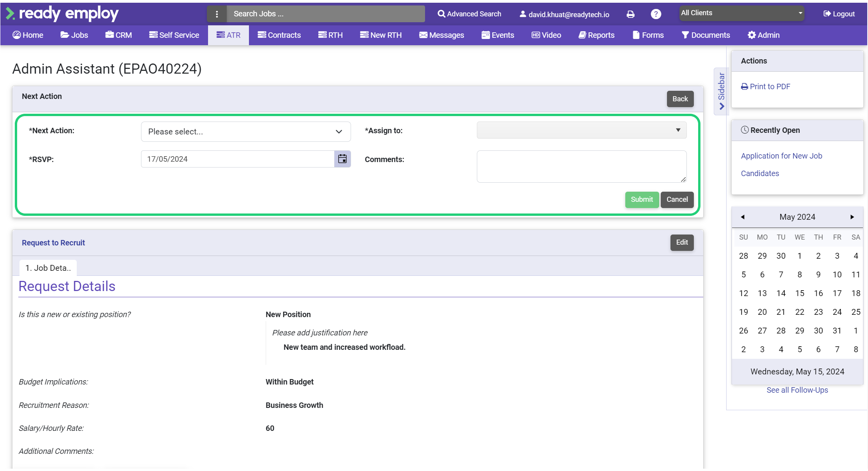Open CRM menu

119,35
